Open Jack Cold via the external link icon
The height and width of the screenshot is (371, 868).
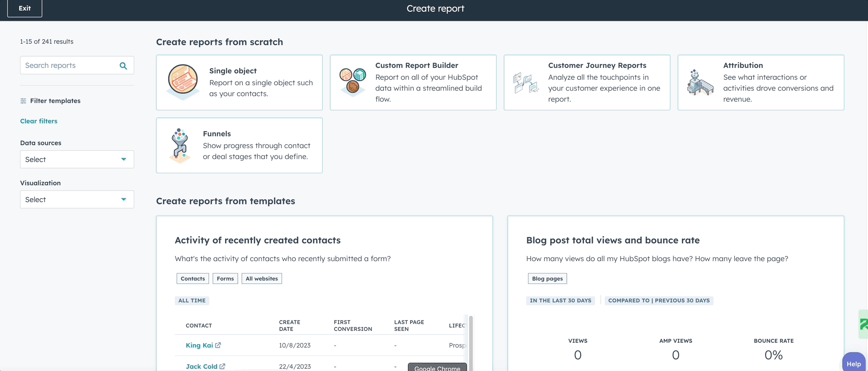tap(222, 366)
